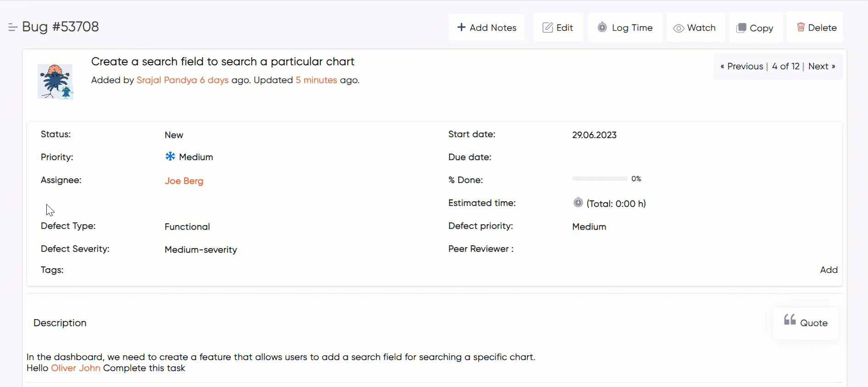Click the '5 minutes' updated link
Viewport: 868px width, 387px height.
(x=316, y=80)
